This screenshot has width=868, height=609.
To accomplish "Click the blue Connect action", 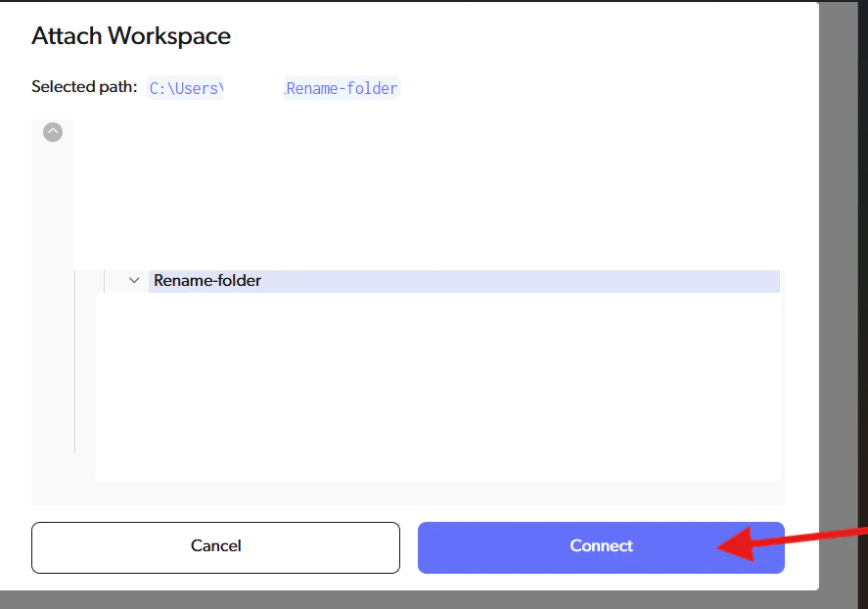I will click(x=601, y=546).
